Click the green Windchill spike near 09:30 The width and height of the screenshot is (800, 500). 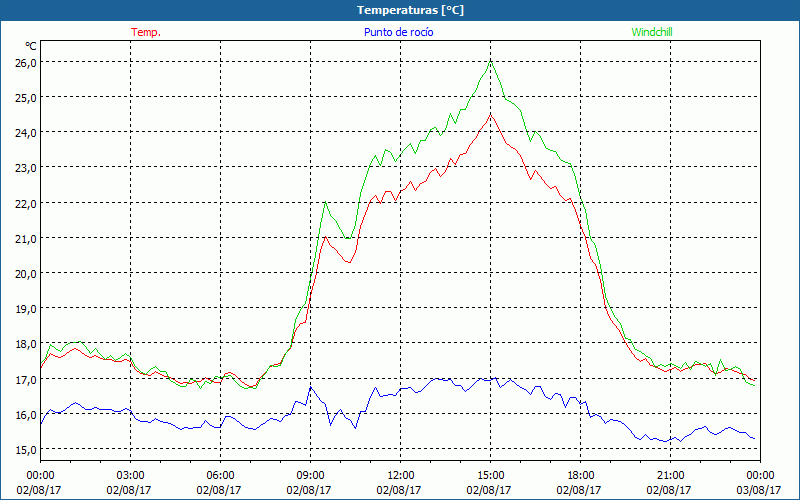pyautogui.click(x=325, y=203)
